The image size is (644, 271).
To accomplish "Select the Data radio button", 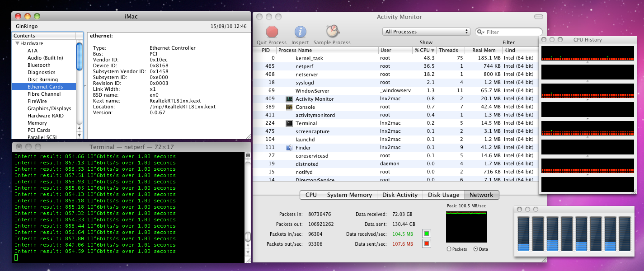I will (x=475, y=249).
